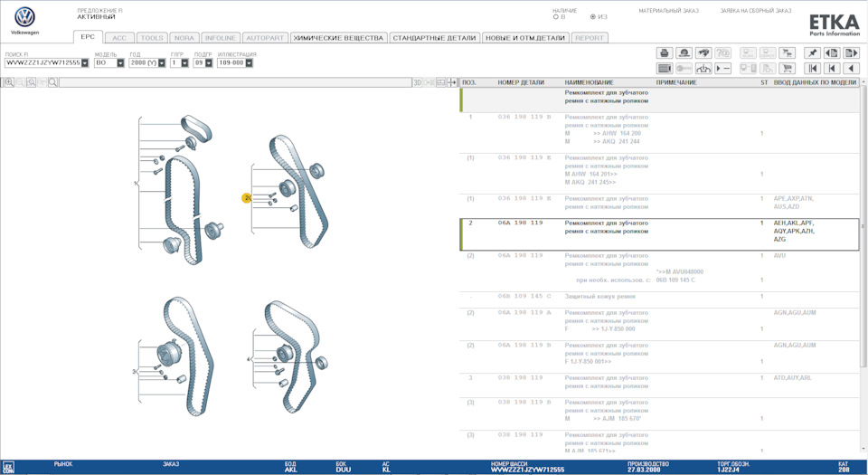Click the НАИМЕНОВАНИЕ column header

[589, 82]
